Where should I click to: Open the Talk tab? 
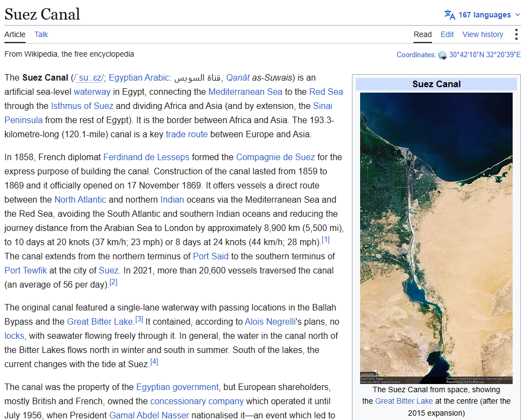pos(41,34)
